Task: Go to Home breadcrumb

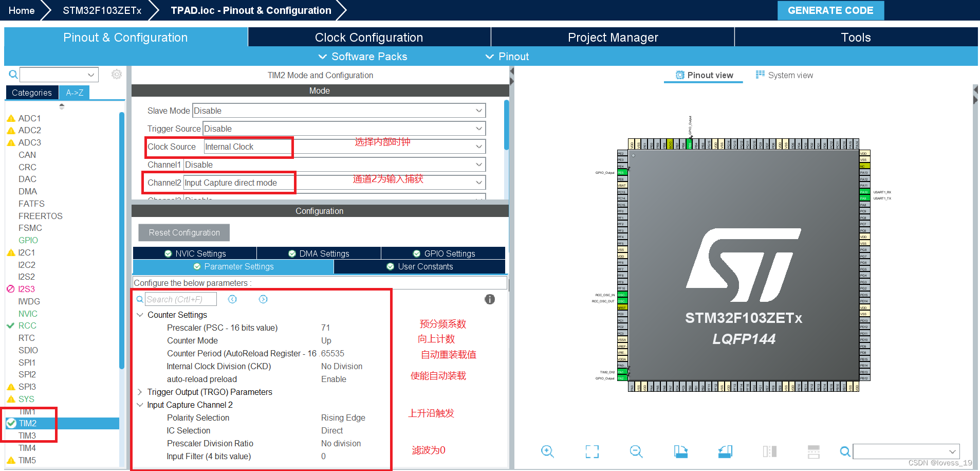Action: [x=22, y=10]
